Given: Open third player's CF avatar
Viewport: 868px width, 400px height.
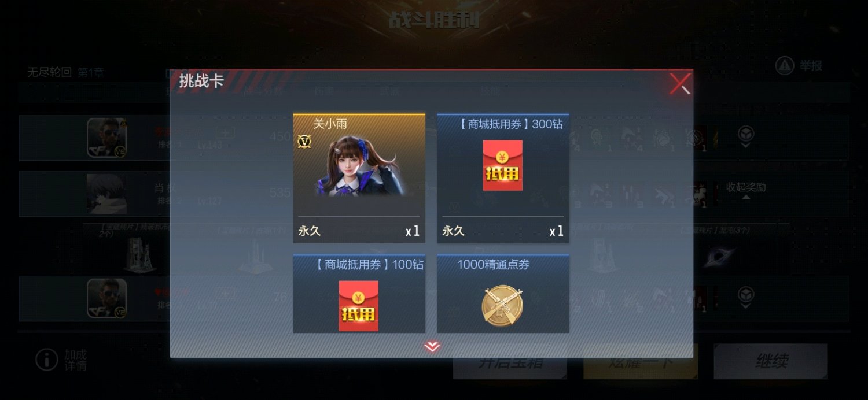Looking at the screenshot, I should pyautogui.click(x=106, y=298).
